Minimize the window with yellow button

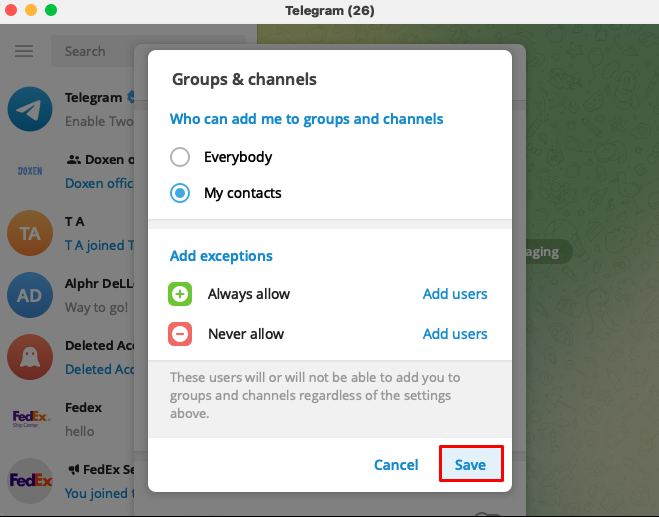click(x=31, y=10)
